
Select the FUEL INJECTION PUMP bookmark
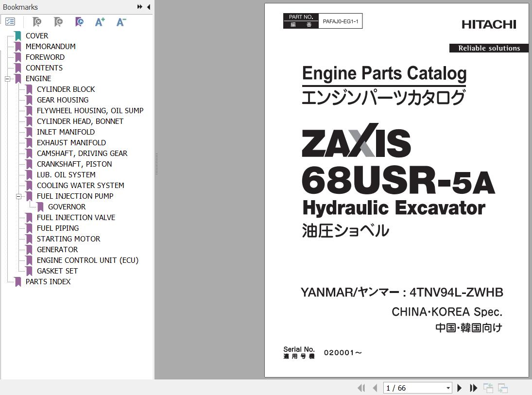pyautogui.click(x=75, y=196)
